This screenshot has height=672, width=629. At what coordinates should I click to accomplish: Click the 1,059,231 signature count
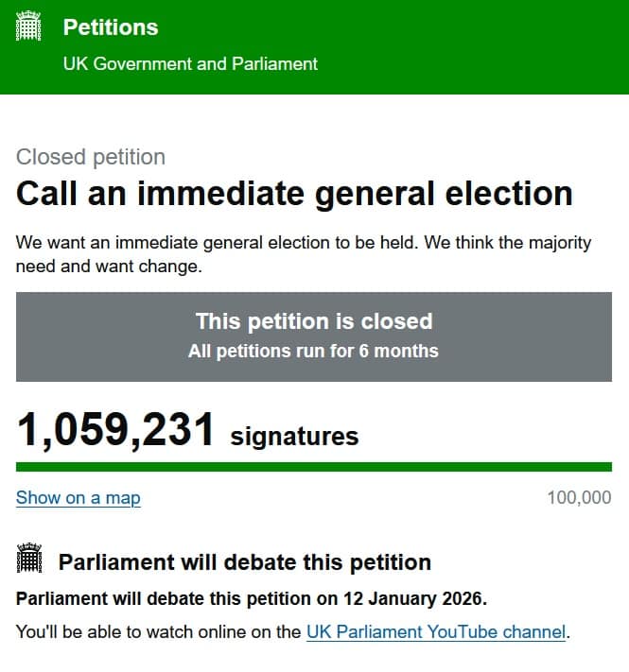(115, 431)
